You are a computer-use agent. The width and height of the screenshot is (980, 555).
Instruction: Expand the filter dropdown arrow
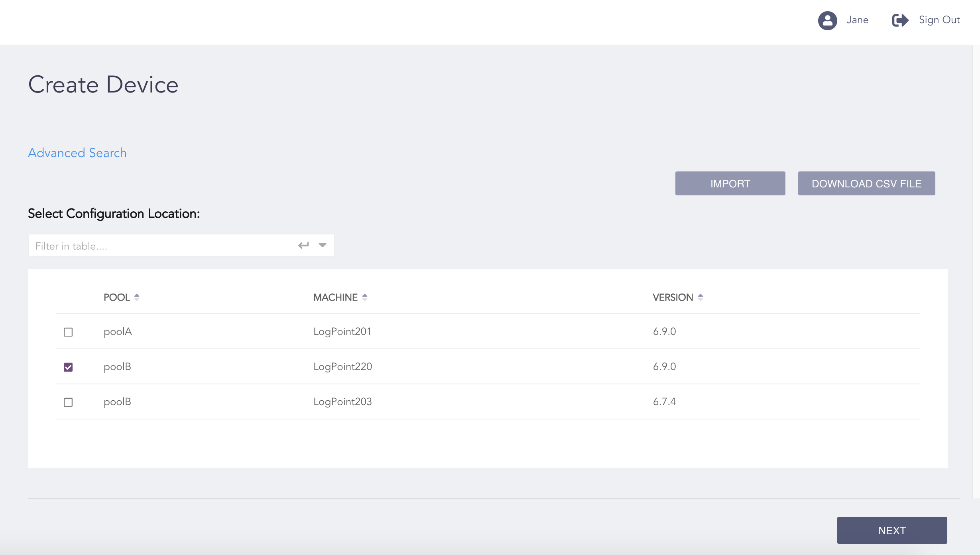click(323, 245)
